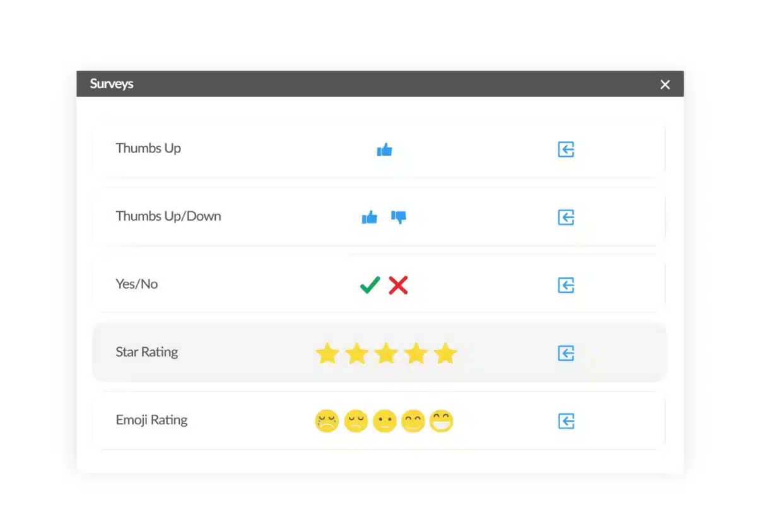The width and height of the screenshot is (757, 532).
Task: Click the crying emoji in Emoji Rating
Action: coord(327,421)
